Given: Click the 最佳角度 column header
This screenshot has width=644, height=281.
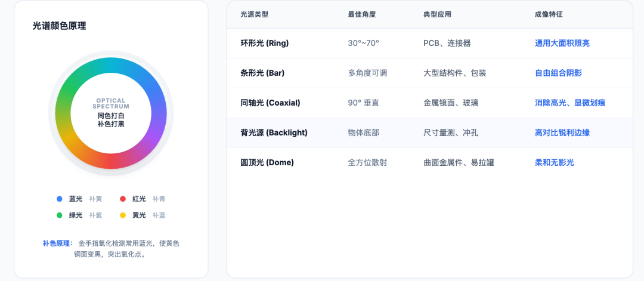Looking at the screenshot, I should 362,14.
